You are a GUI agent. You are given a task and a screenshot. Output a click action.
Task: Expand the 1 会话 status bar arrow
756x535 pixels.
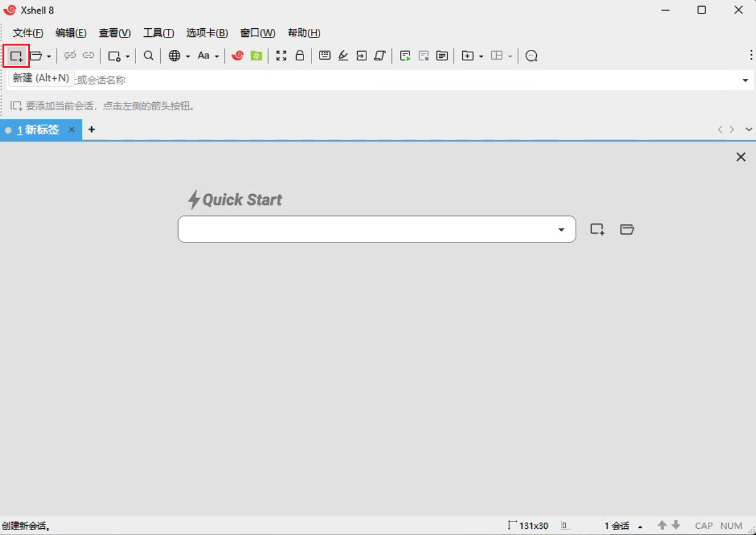pyautogui.click(x=640, y=526)
